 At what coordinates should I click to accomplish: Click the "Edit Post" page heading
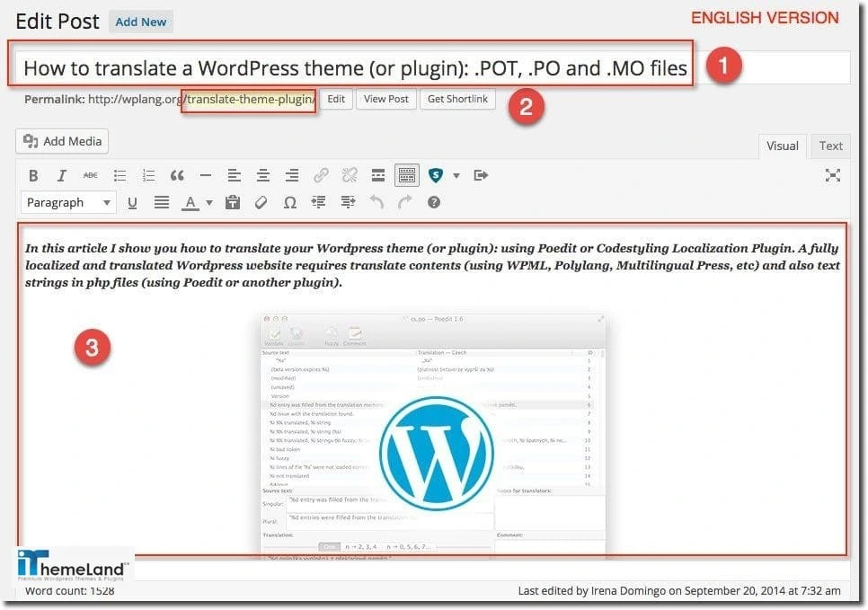pyautogui.click(x=58, y=22)
